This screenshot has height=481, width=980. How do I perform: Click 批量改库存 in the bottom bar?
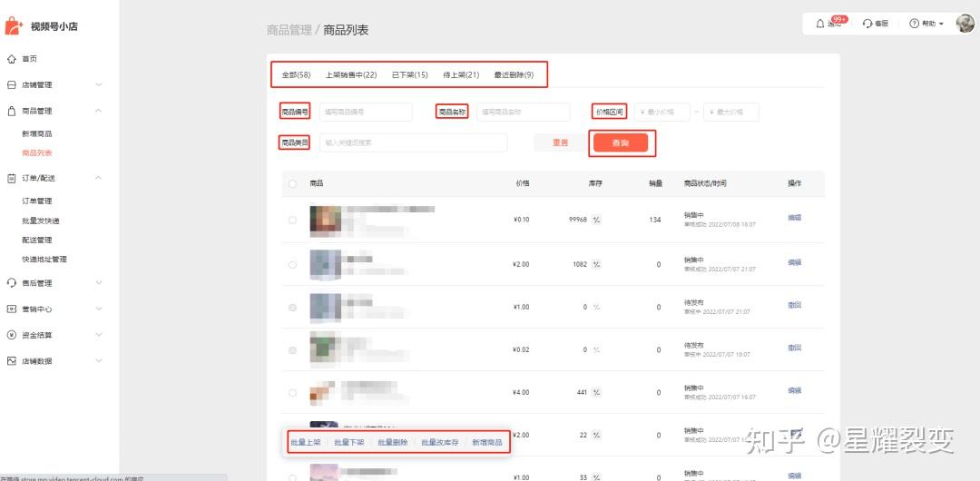440,442
